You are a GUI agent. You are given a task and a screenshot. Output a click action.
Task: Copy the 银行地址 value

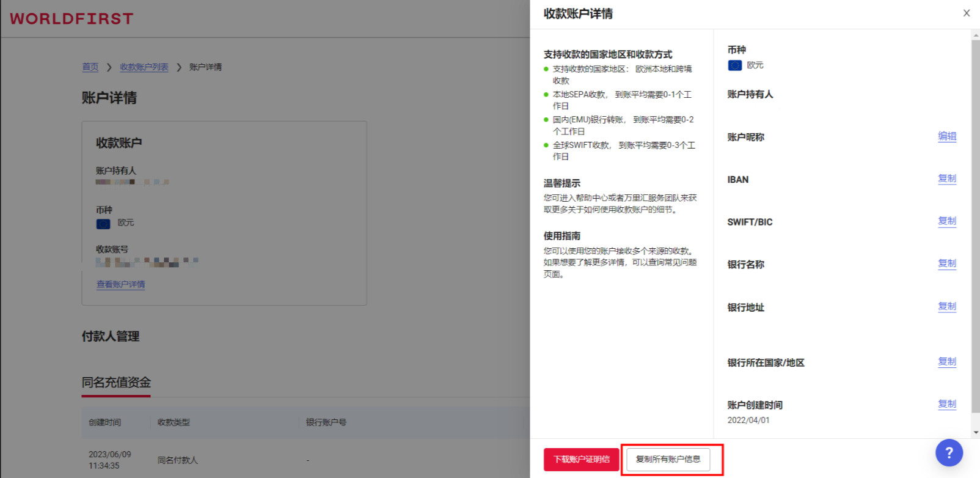[x=947, y=306]
